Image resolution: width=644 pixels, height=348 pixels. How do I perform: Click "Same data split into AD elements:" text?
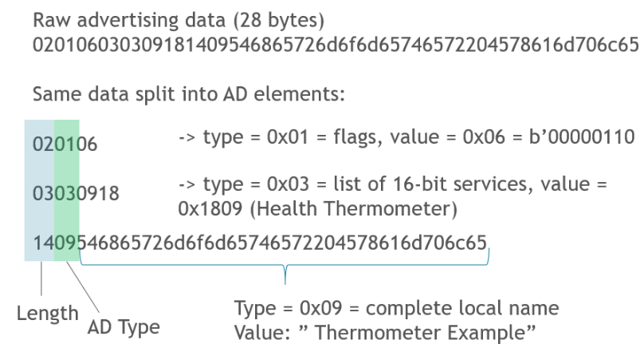click(x=188, y=94)
